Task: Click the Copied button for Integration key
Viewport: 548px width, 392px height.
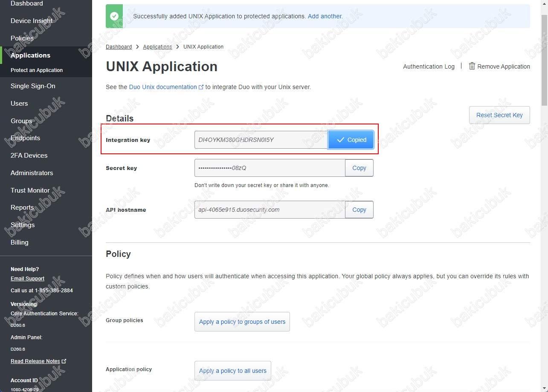Action: pyautogui.click(x=351, y=140)
